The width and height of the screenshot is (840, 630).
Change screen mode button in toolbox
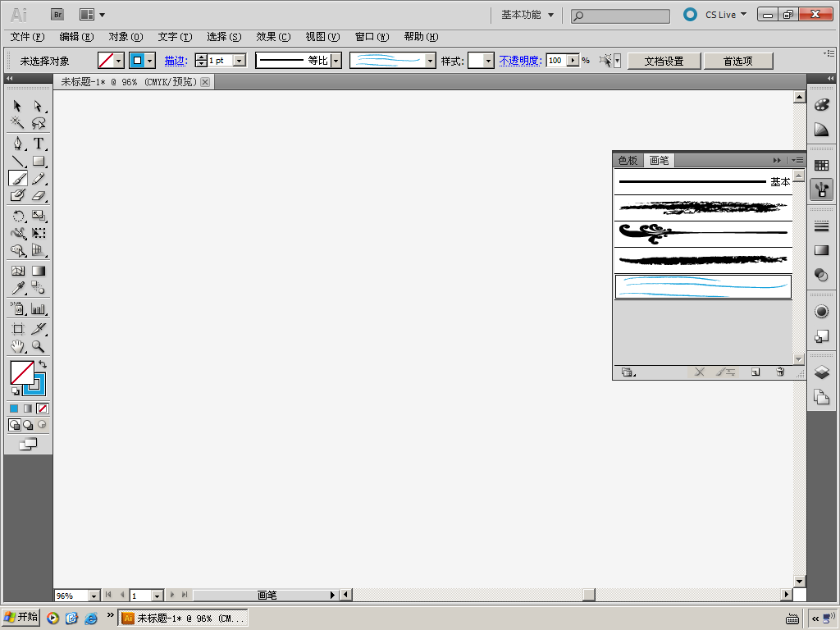(x=28, y=444)
